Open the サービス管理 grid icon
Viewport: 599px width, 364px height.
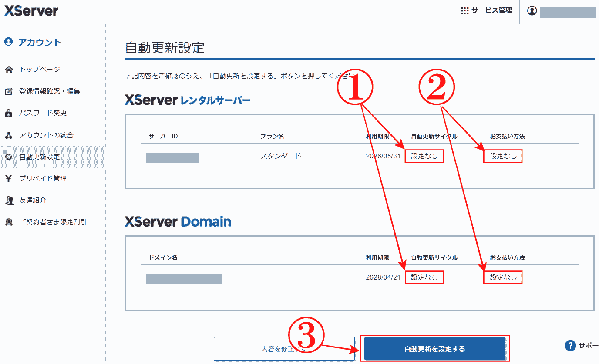[x=464, y=10]
